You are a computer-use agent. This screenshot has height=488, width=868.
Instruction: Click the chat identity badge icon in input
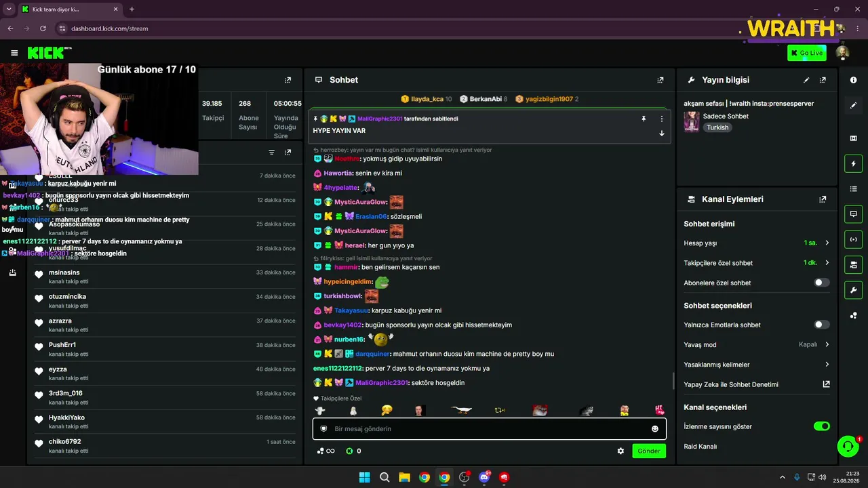pos(323,428)
